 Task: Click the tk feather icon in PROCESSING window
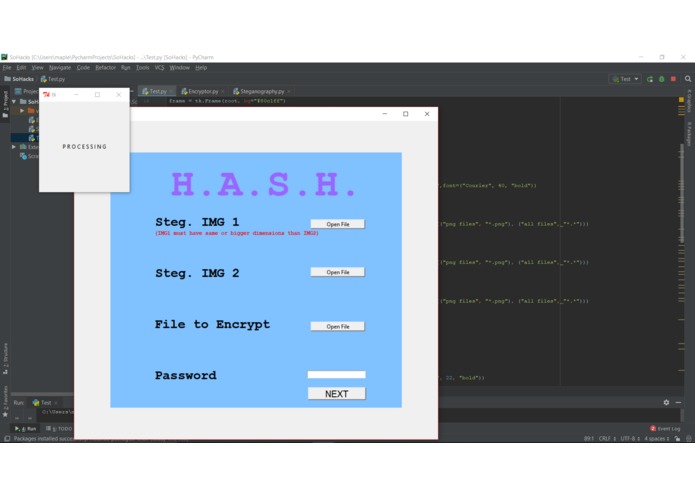(x=46, y=94)
